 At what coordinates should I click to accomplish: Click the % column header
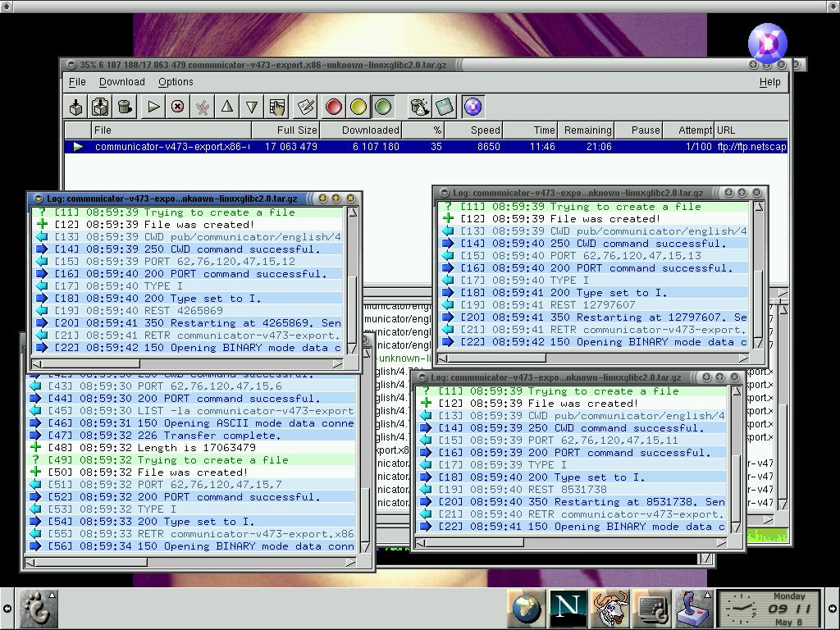[423, 130]
